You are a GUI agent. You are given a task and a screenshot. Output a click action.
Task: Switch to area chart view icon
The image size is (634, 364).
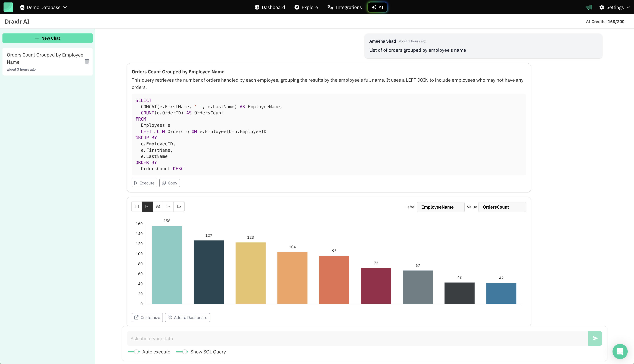click(179, 206)
